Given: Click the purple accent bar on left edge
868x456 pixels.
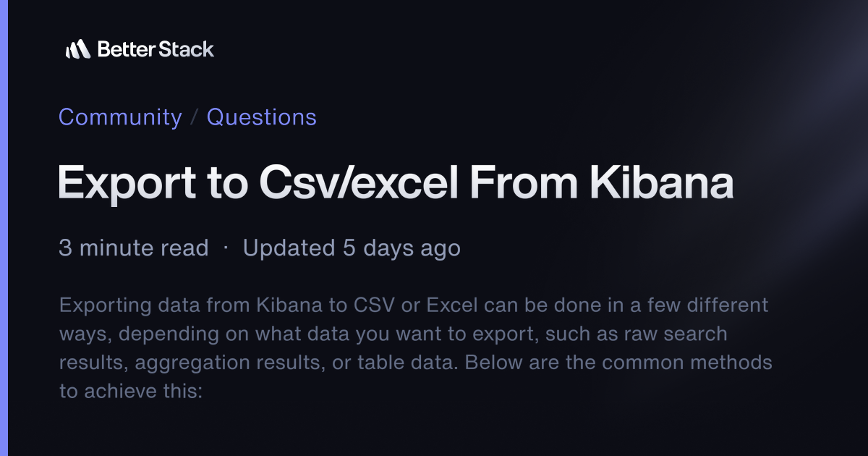Looking at the screenshot, I should click(4, 228).
